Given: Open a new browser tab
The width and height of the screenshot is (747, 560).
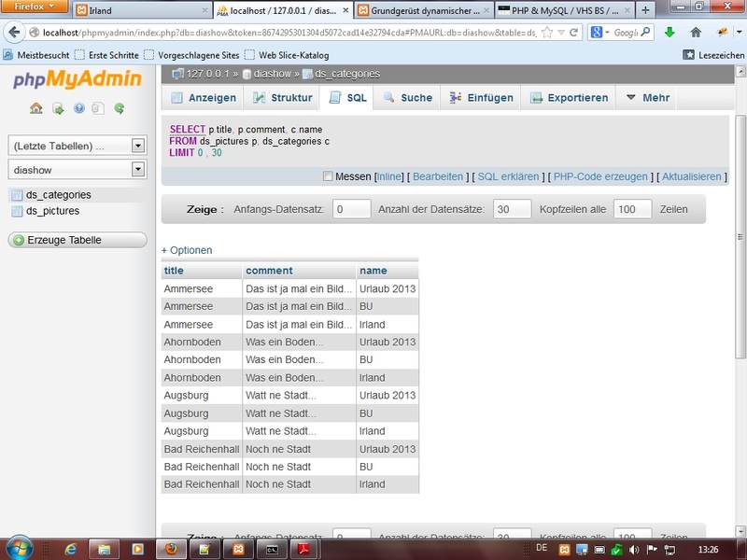Looking at the screenshot, I should click(645, 10).
